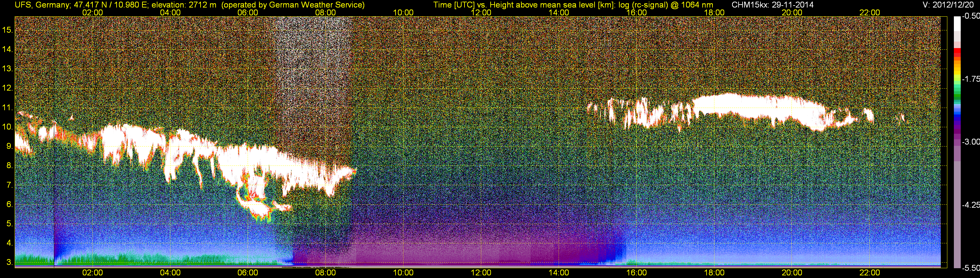This screenshot has height=278, width=980.
Task: Click the 12:00 label on the top time axis
Action: click(481, 12)
